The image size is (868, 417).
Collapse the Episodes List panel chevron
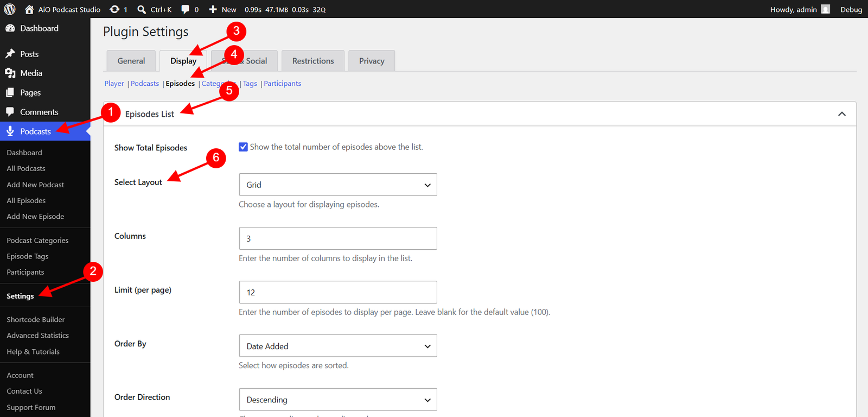click(842, 114)
